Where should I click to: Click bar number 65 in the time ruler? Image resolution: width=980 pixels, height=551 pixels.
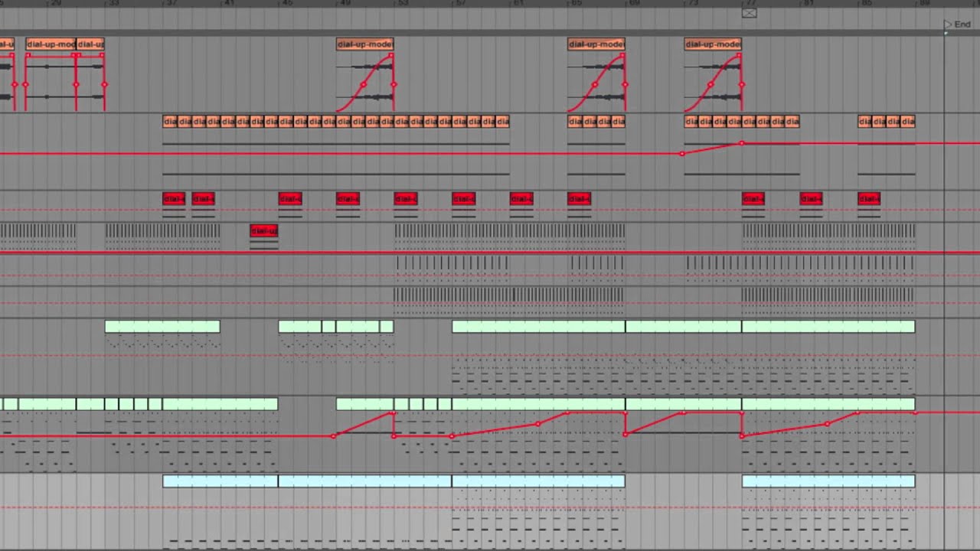tap(575, 3)
